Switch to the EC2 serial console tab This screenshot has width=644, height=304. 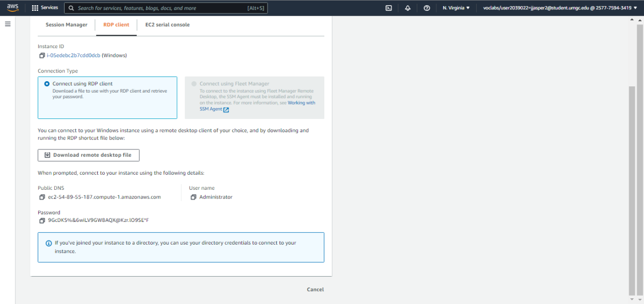tap(167, 25)
